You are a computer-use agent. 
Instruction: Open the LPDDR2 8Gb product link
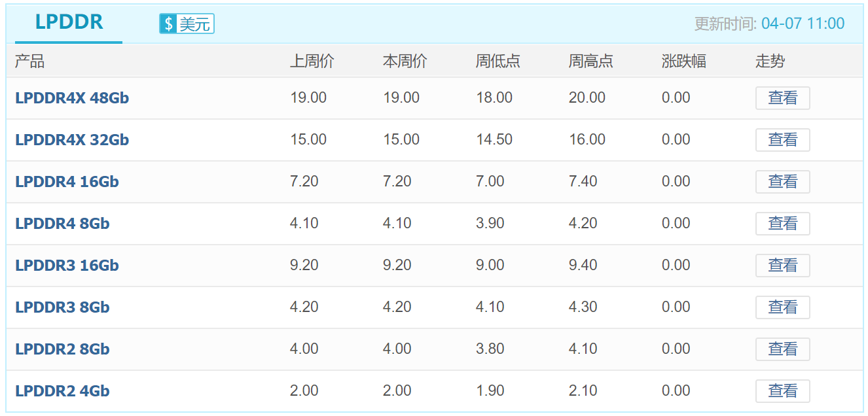click(x=62, y=349)
